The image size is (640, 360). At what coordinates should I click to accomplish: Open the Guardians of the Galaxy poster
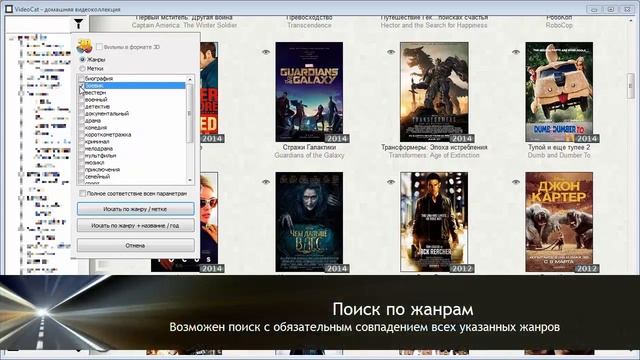[x=309, y=92]
